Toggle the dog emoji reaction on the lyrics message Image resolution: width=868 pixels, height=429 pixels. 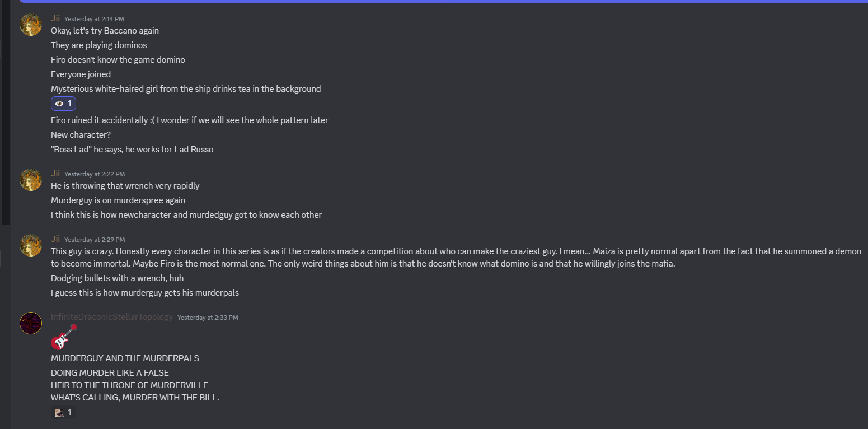tap(63, 413)
